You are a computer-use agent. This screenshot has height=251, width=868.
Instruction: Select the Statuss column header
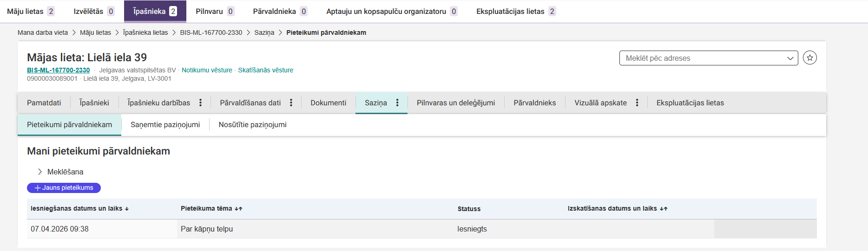point(469,209)
